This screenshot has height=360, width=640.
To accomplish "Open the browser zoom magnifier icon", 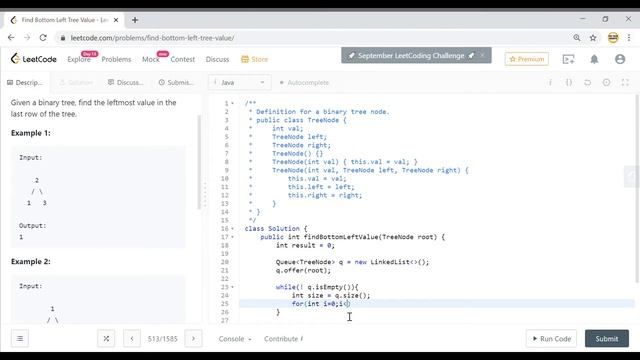I will pyautogui.click(x=577, y=38).
